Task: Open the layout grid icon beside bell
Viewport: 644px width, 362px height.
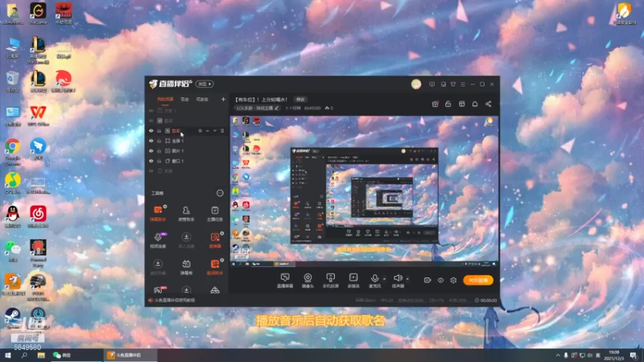Action: click(461, 104)
